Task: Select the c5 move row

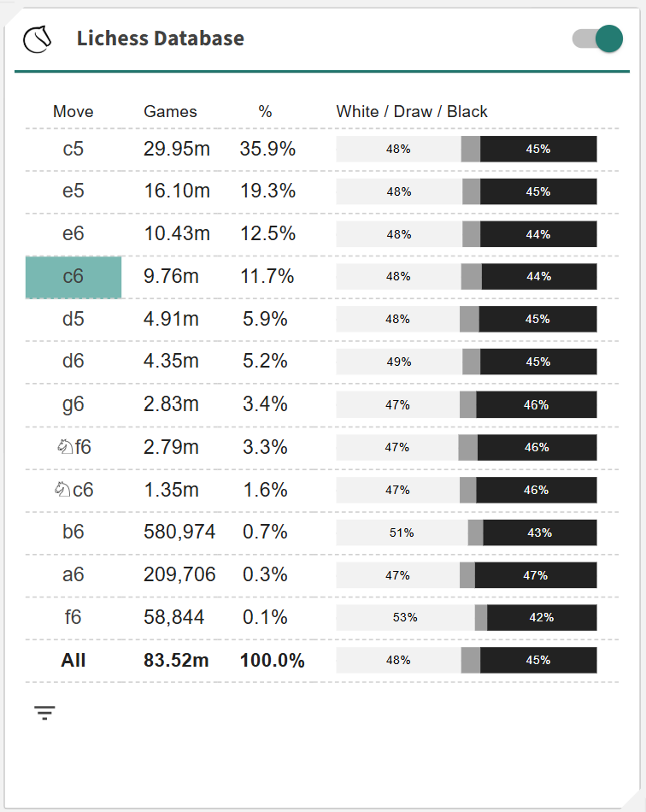Action: pyautogui.click(x=73, y=149)
